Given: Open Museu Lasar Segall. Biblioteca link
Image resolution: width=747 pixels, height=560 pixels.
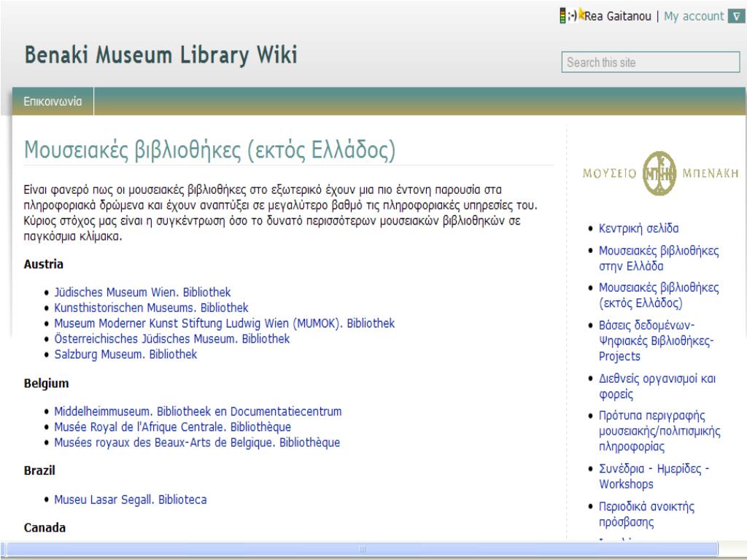Looking at the screenshot, I should click(131, 499).
